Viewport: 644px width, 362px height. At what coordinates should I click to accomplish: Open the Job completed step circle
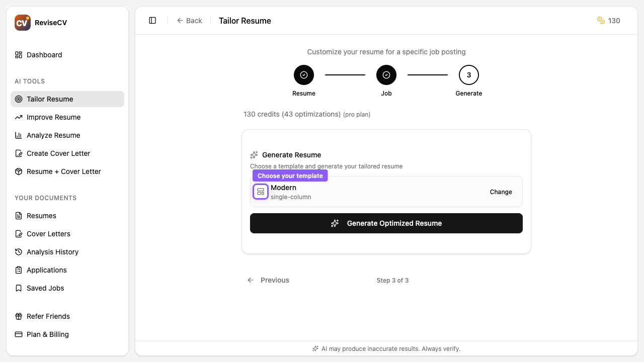coord(386,74)
